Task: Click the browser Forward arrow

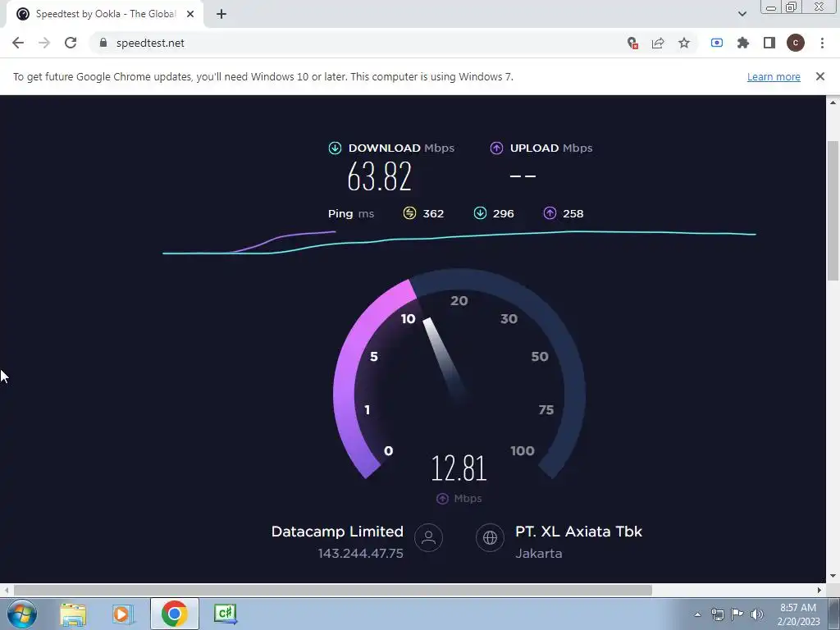Action: pos(44,43)
